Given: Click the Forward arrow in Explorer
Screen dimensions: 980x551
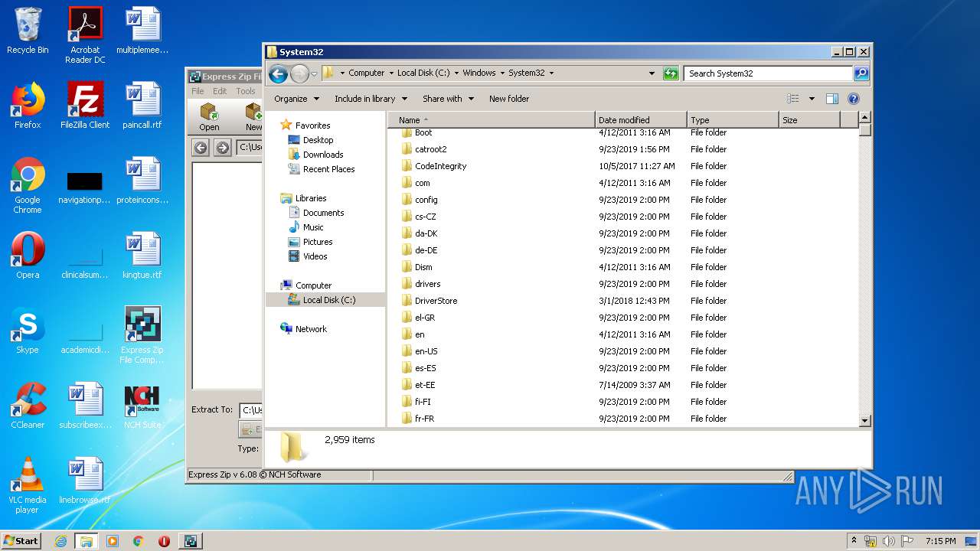Looking at the screenshot, I should (x=299, y=73).
